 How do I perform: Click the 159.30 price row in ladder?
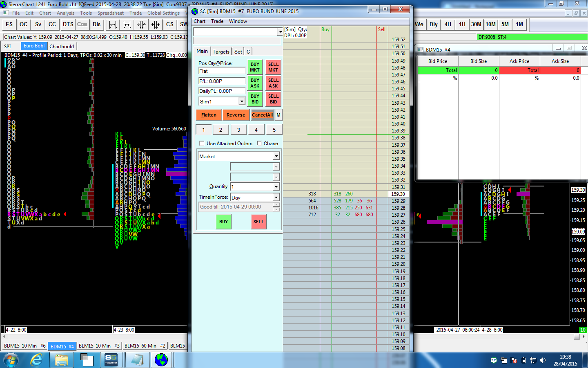click(x=398, y=194)
